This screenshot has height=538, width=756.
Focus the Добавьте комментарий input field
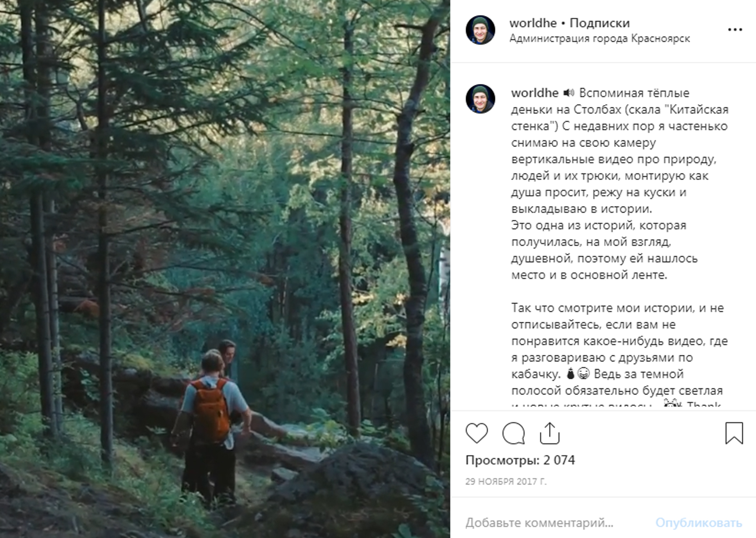pos(539,522)
